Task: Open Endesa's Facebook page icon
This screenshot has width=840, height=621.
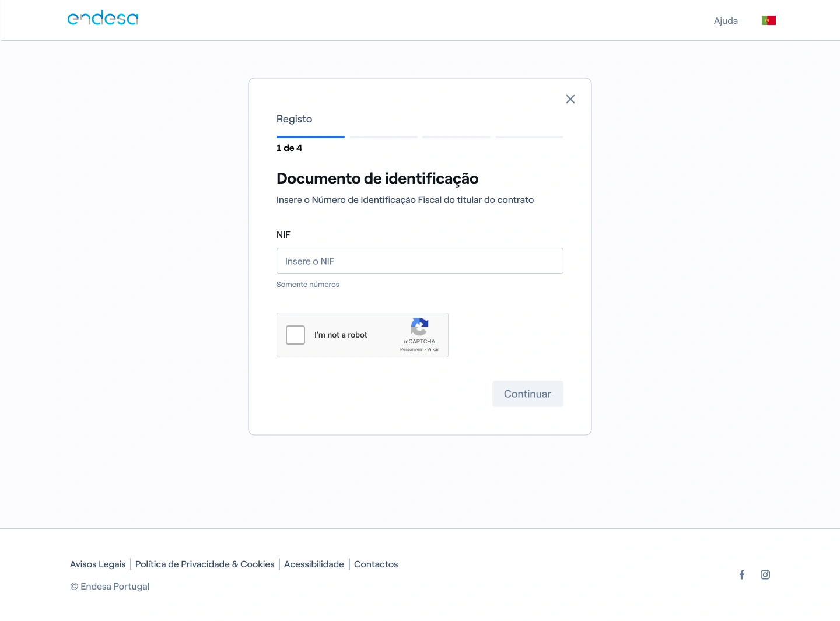Action: (x=741, y=574)
